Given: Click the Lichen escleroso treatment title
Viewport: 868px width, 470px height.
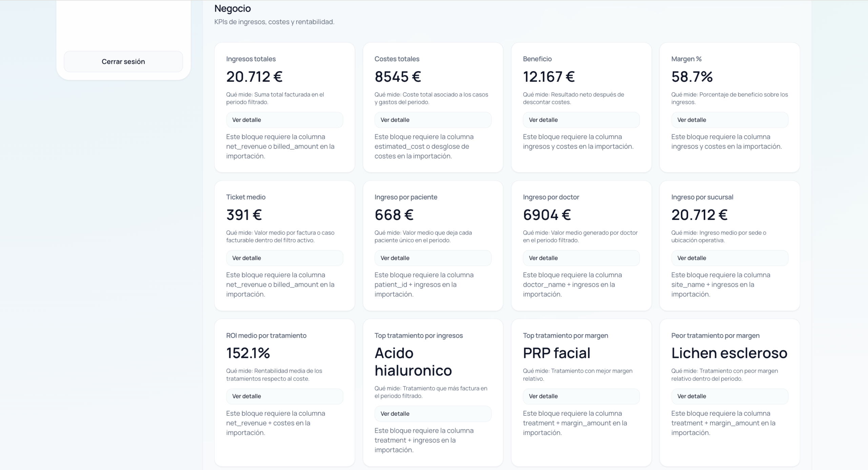Looking at the screenshot, I should pos(729,353).
